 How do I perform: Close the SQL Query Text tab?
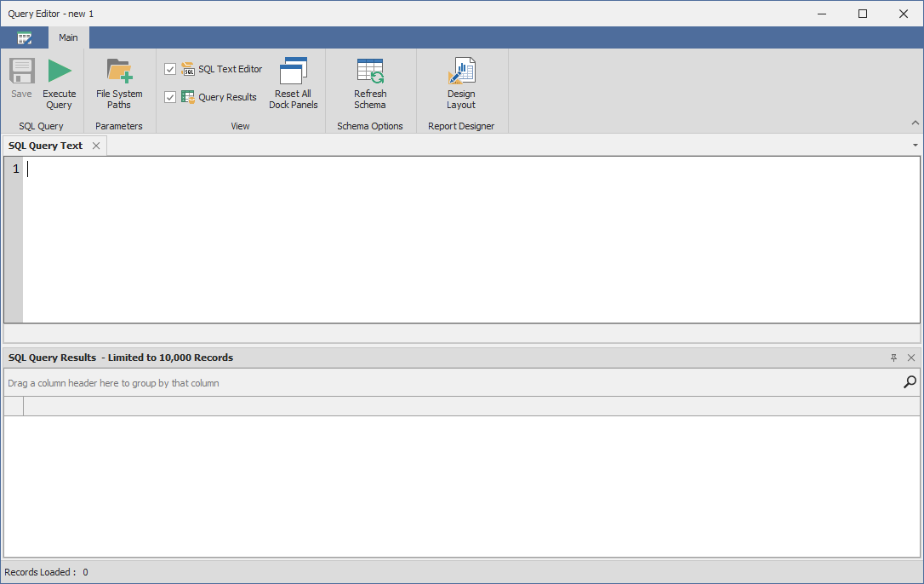[96, 145]
